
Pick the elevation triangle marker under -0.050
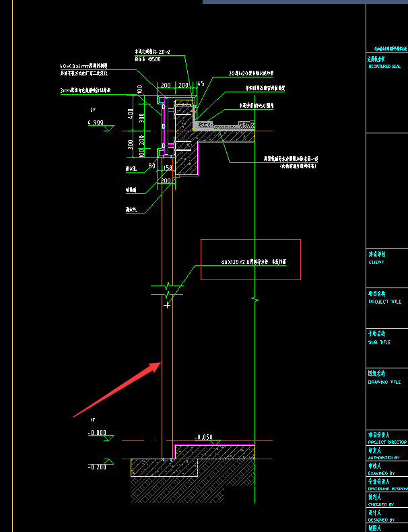tap(215, 442)
